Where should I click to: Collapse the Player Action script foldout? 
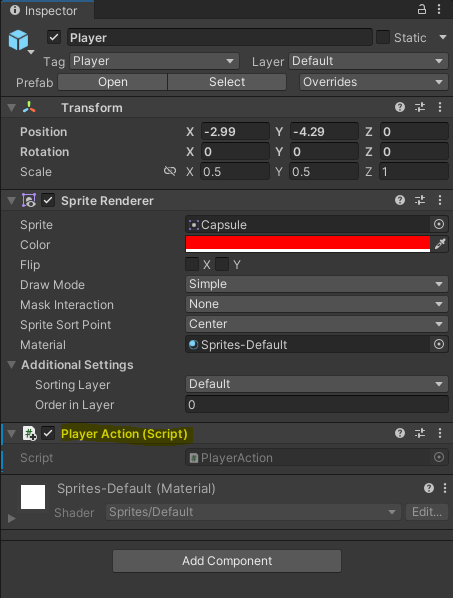pyautogui.click(x=11, y=434)
